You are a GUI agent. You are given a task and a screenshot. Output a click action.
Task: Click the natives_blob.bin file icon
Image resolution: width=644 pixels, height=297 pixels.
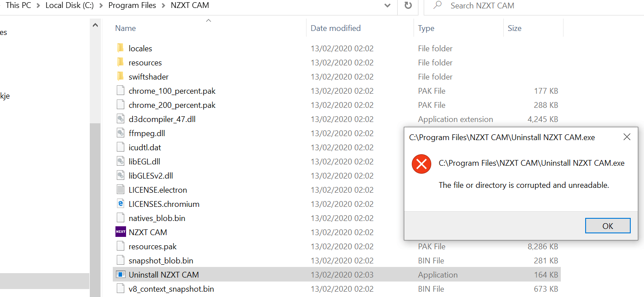(120, 218)
